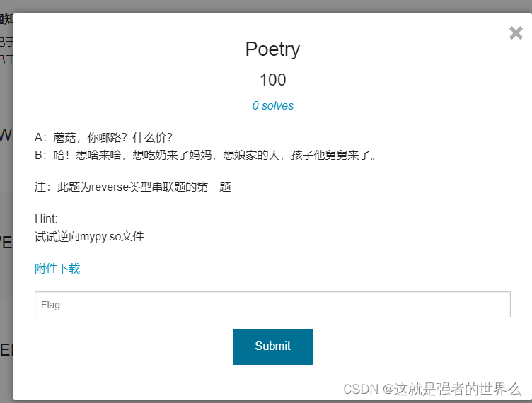Close the Poetry challenge dialog
This screenshot has height=403, width=532.
516,33
